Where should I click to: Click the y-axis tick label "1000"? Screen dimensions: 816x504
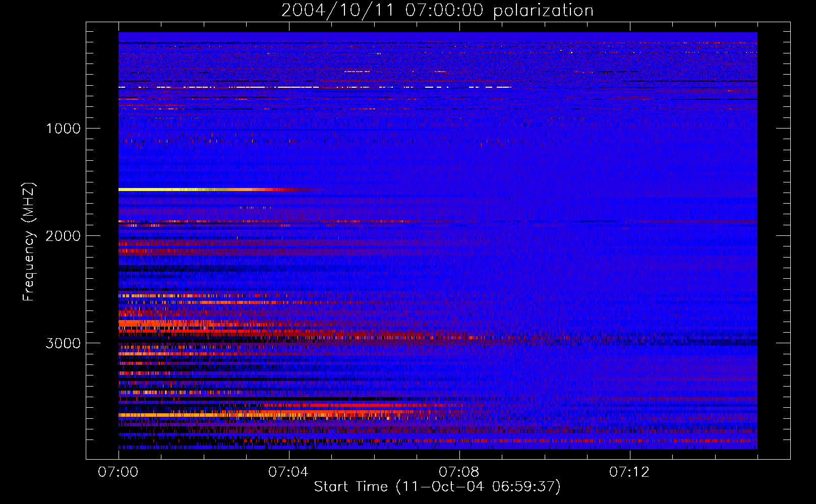(x=64, y=129)
